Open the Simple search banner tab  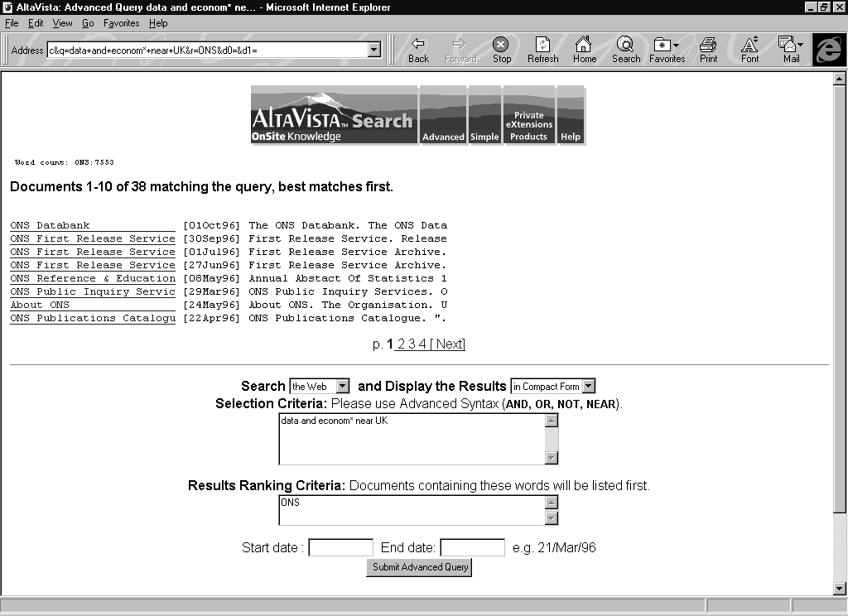484,114
